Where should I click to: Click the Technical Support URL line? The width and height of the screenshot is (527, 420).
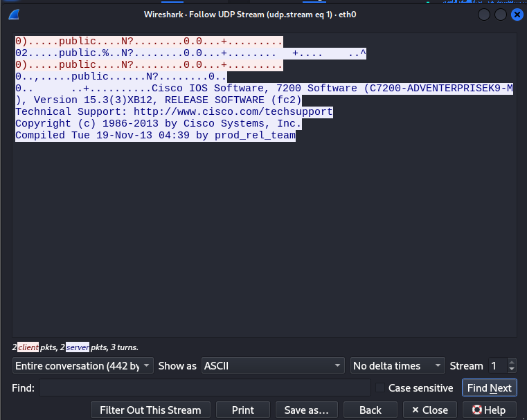[174, 111]
